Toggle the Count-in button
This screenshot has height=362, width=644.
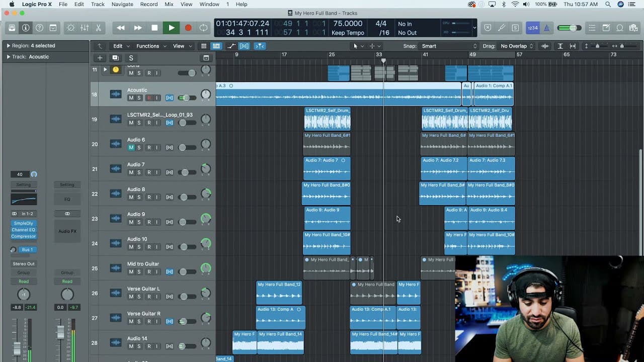(533, 28)
